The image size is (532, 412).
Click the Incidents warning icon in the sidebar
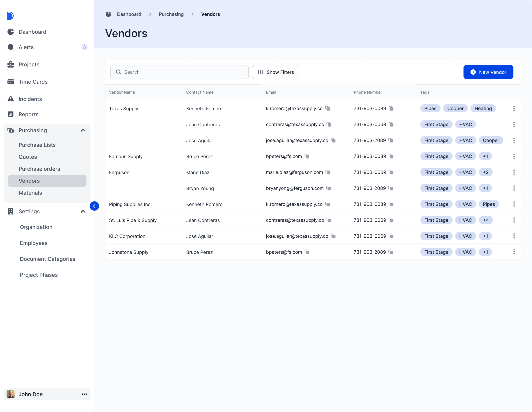tap(10, 99)
